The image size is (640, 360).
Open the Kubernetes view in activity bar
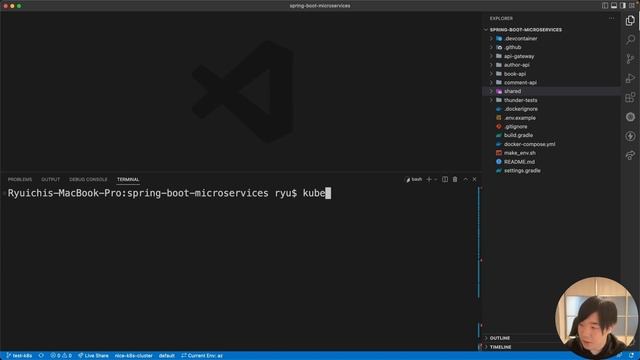(x=630, y=117)
